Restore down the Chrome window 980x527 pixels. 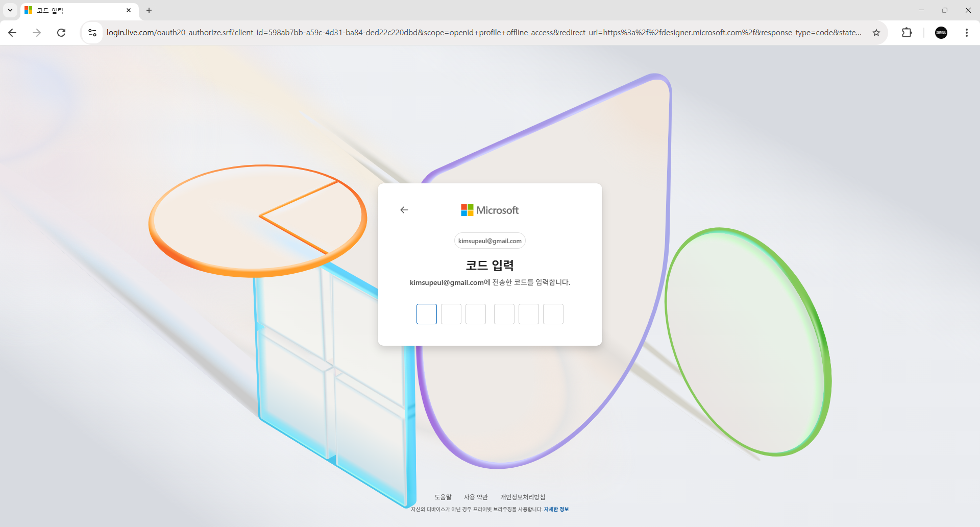[x=945, y=10]
